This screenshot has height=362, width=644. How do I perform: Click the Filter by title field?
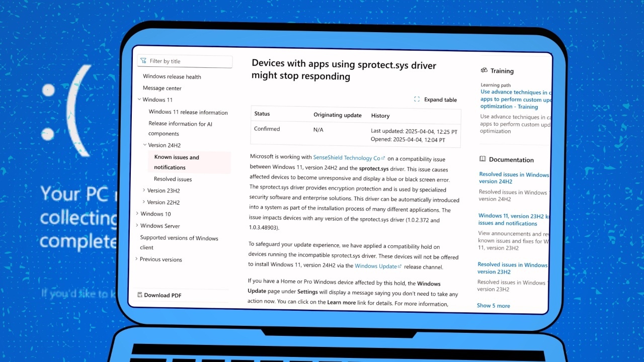pyautogui.click(x=185, y=61)
